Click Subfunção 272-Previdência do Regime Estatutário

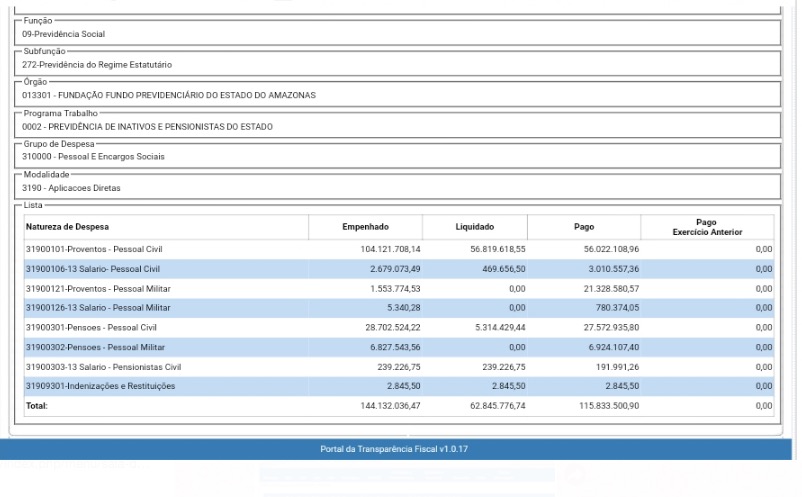[x=97, y=65]
